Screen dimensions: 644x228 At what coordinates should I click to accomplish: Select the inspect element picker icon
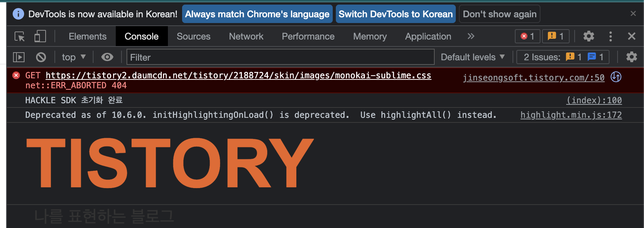20,36
